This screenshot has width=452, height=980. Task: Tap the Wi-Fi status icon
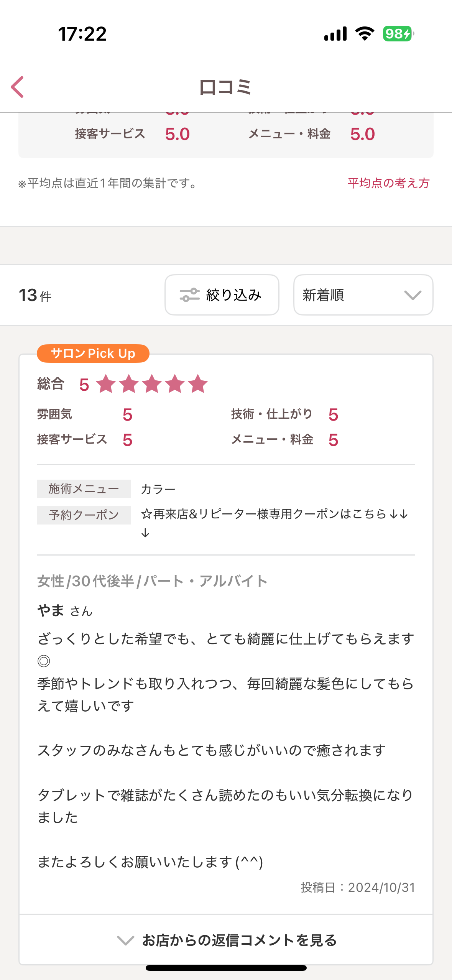(x=365, y=34)
